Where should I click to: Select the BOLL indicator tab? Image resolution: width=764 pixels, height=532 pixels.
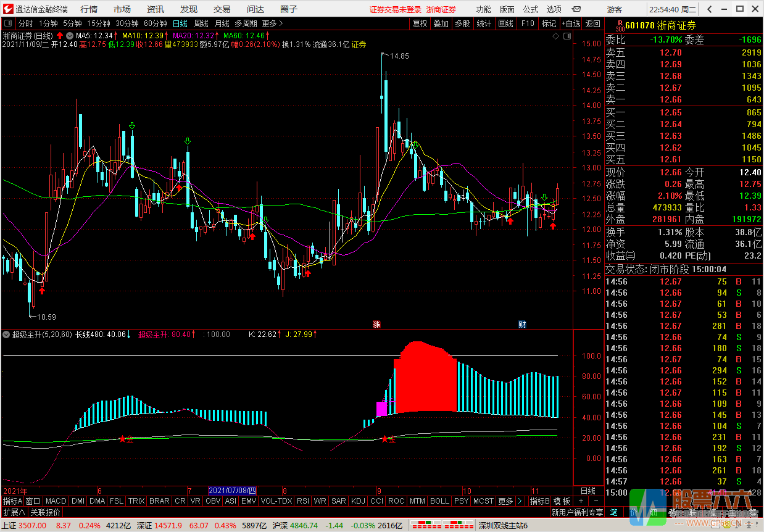439,501
